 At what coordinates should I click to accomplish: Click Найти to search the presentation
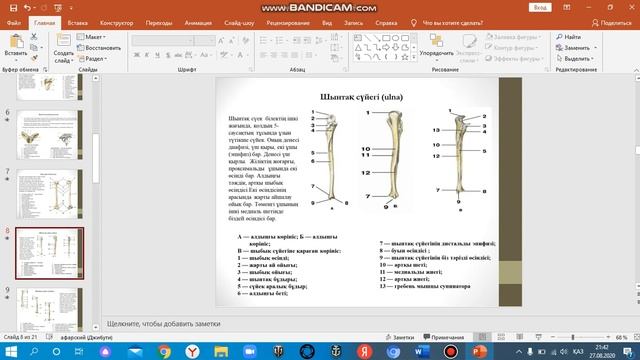(569, 37)
